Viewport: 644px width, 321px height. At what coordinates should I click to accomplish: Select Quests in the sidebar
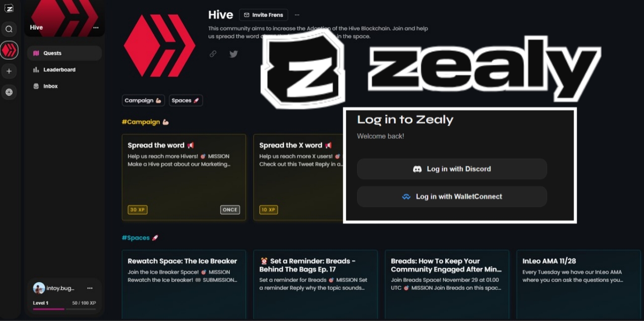(x=64, y=53)
